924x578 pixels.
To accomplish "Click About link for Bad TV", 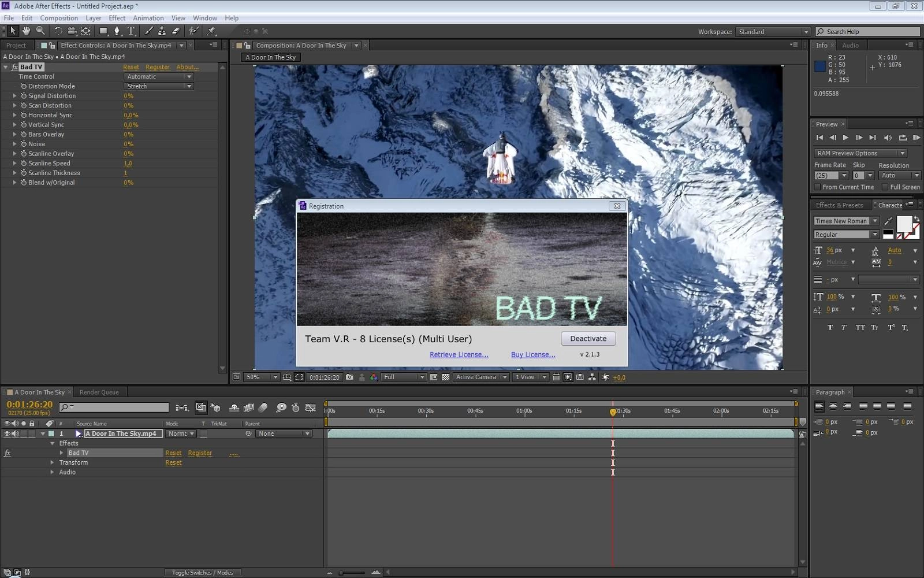I will tap(187, 67).
